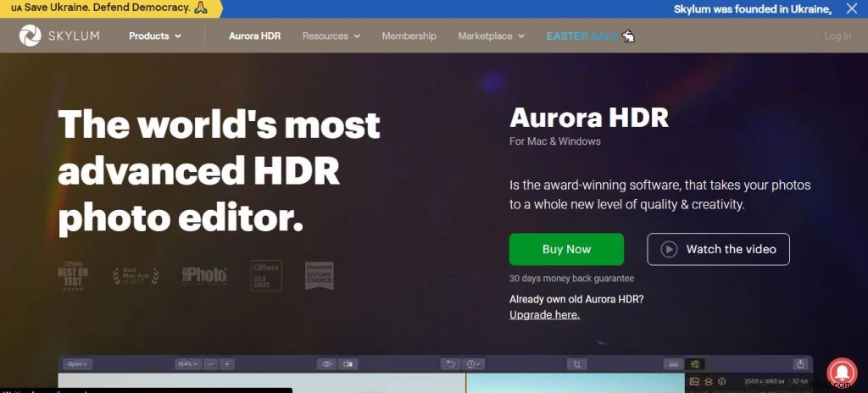The width and height of the screenshot is (868, 393).
Task: Click the undo arrow icon
Action: [451, 363]
